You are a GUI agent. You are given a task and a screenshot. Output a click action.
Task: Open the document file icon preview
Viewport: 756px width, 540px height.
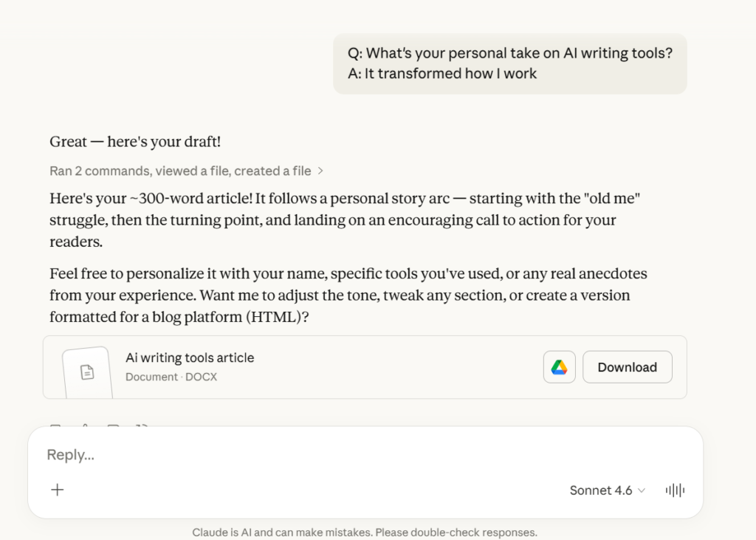[x=87, y=372]
